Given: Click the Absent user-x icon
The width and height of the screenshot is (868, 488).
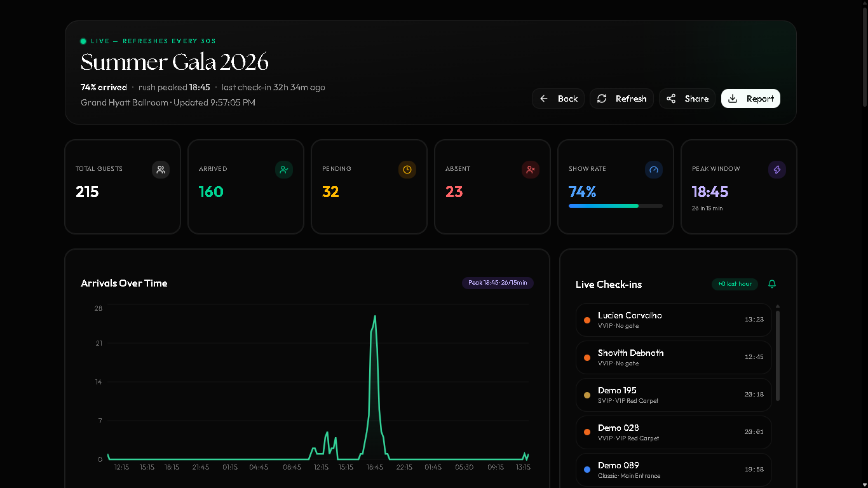Looking at the screenshot, I should point(531,170).
